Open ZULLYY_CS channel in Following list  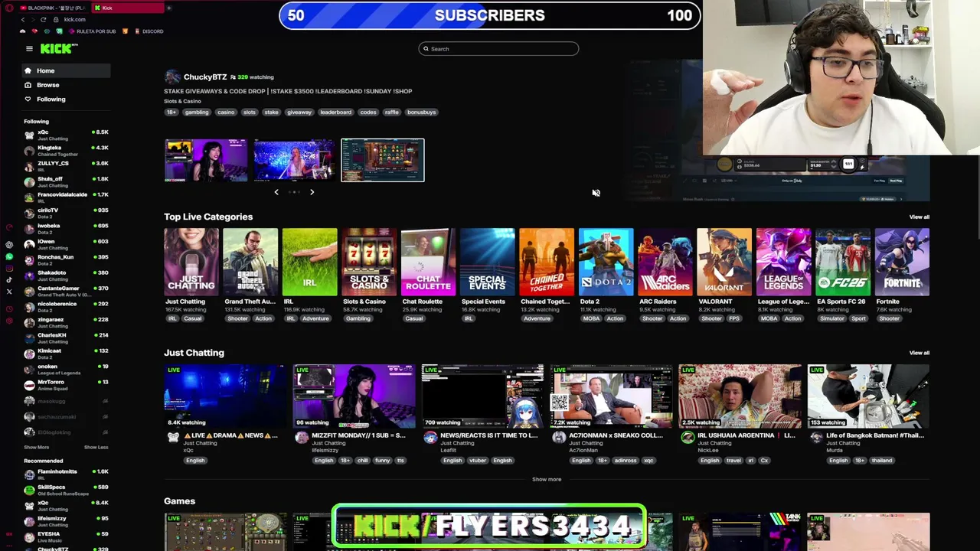[x=67, y=166]
